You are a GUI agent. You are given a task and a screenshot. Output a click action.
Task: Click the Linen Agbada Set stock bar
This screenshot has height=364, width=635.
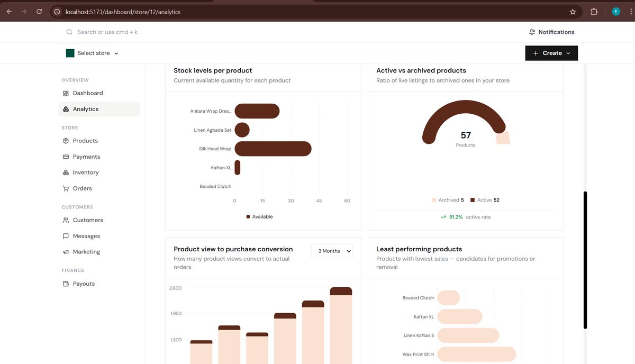(242, 130)
